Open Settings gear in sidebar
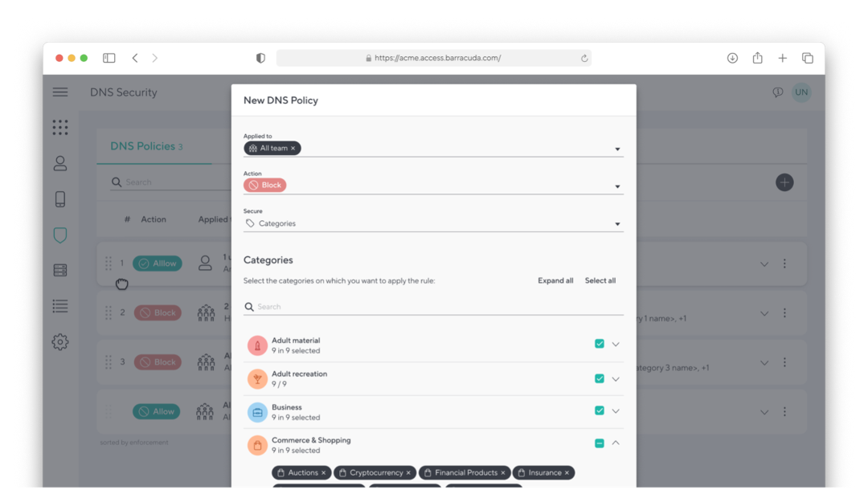Viewport: 868px width, 490px height. [60, 341]
